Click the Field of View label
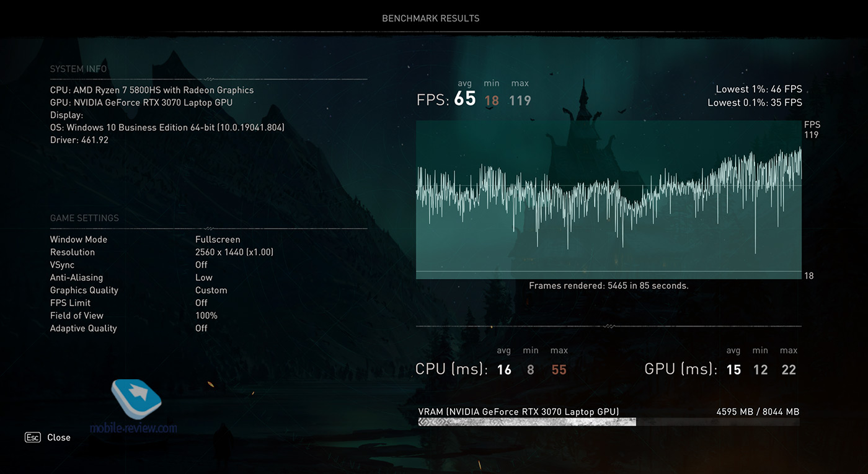868x474 pixels. coord(77,315)
